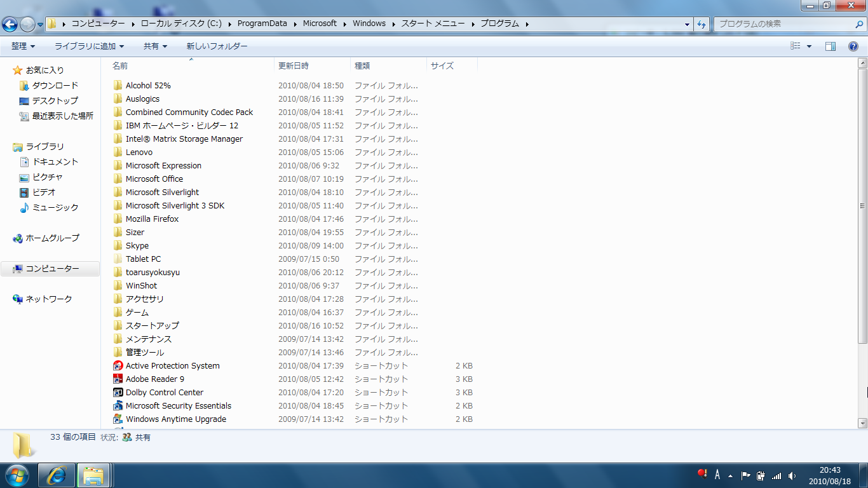Click the search magnifier icon
Viewport: 868px width, 488px height.
point(859,24)
